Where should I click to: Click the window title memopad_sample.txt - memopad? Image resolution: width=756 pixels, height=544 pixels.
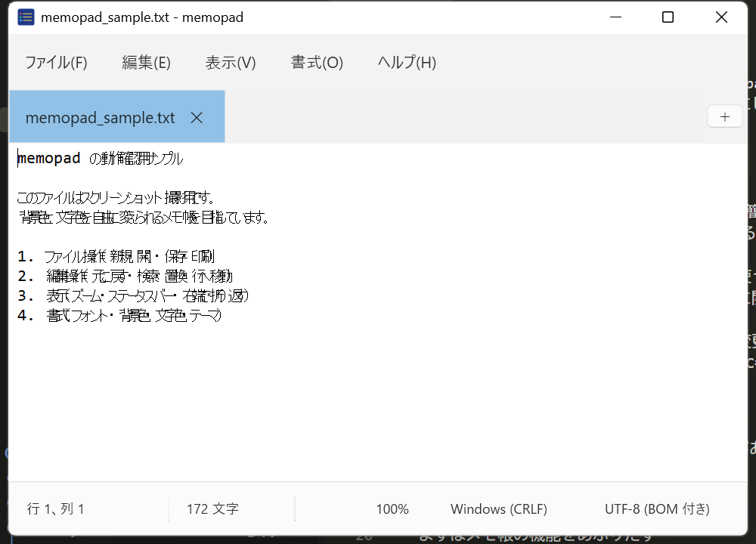click(142, 17)
